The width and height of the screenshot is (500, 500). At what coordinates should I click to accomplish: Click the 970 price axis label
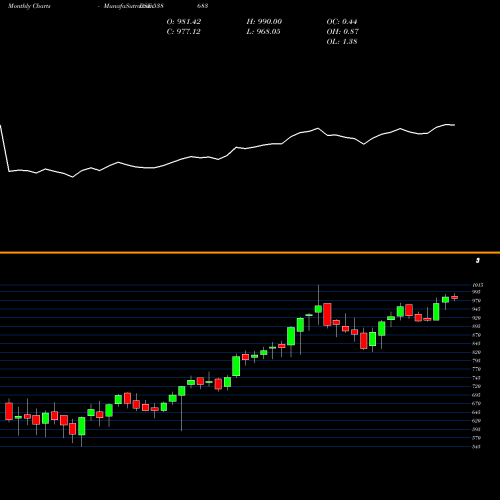(x=476, y=301)
